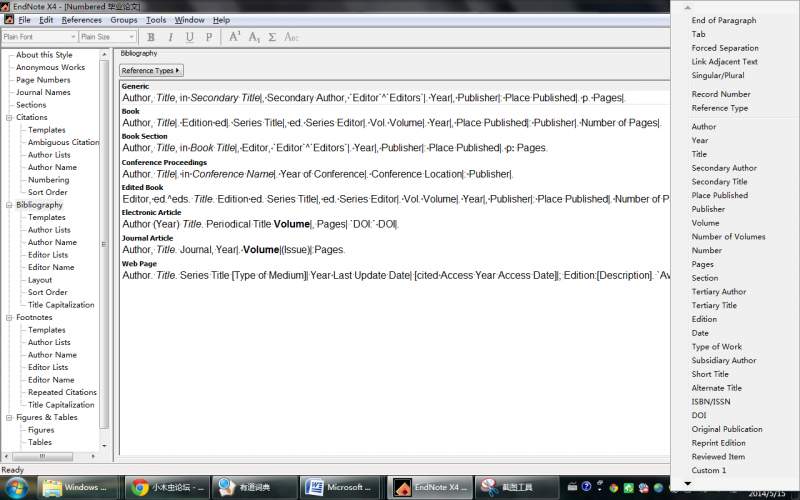Select Repeated Citations under Footnotes

[x=62, y=392]
